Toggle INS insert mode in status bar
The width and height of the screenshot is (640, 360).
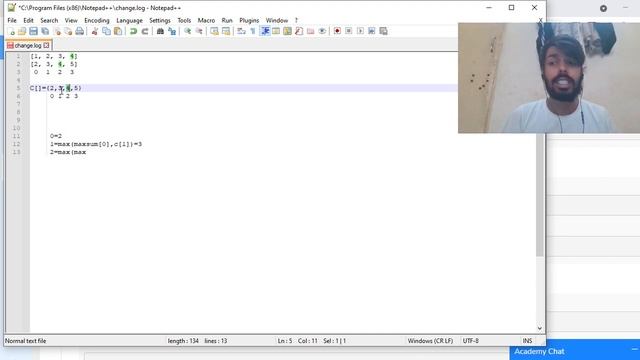tap(527, 341)
